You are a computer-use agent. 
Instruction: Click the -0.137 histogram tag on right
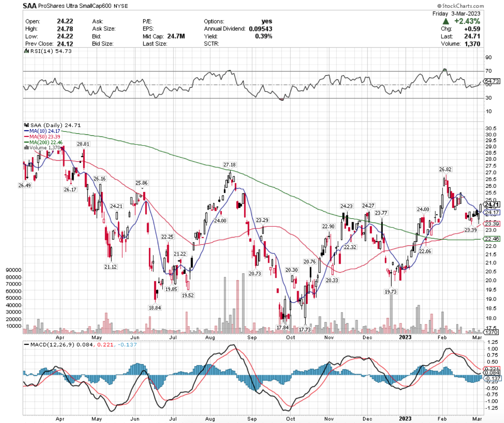493,378
